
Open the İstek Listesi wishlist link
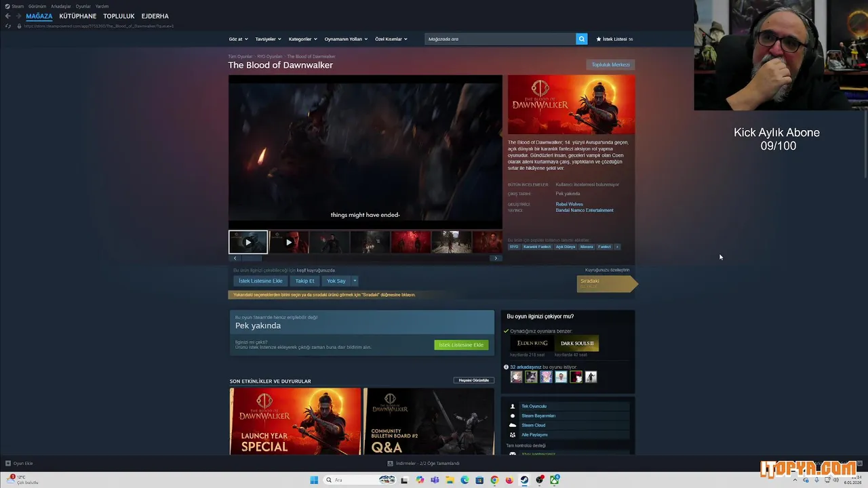point(614,39)
